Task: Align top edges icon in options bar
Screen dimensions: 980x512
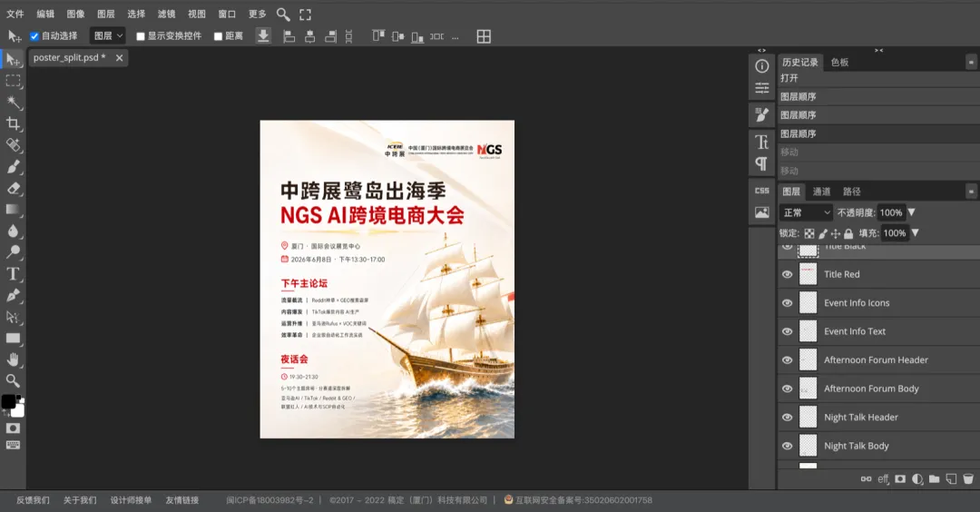Action: click(x=378, y=36)
